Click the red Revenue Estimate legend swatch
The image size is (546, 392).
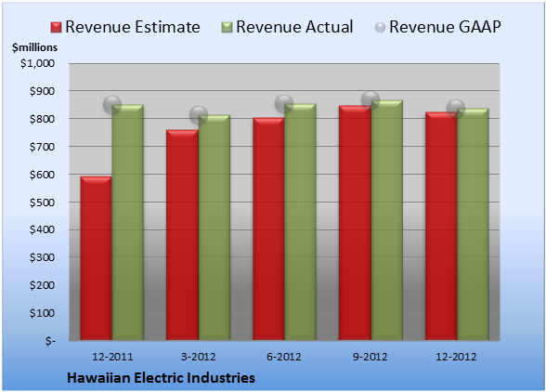click(x=56, y=28)
